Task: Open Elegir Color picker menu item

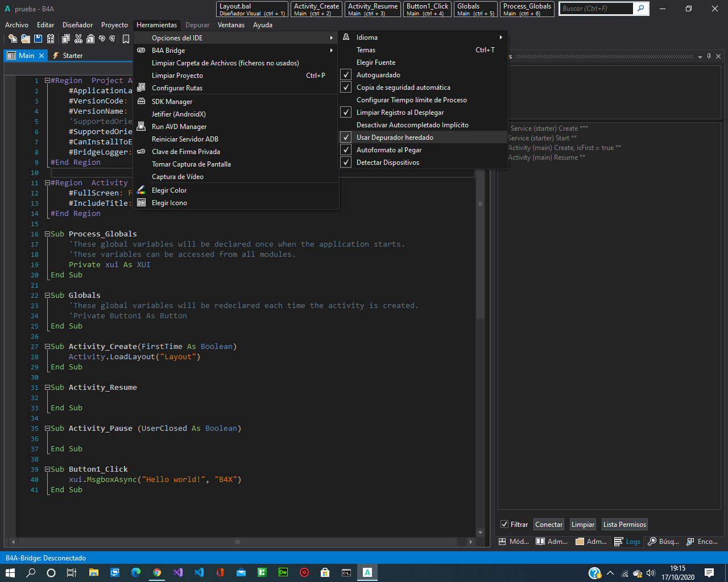Action: click(169, 190)
